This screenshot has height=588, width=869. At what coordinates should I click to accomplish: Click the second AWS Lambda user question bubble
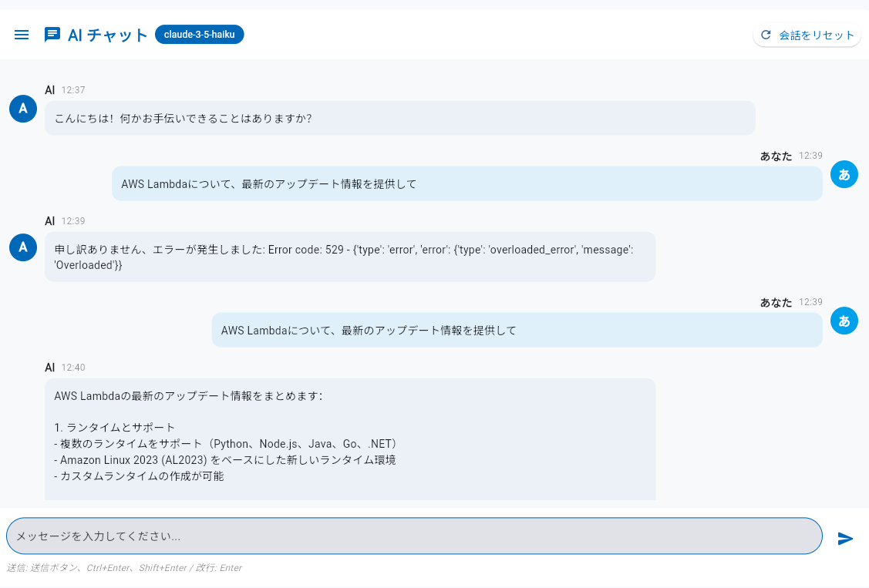pyautogui.click(x=517, y=331)
